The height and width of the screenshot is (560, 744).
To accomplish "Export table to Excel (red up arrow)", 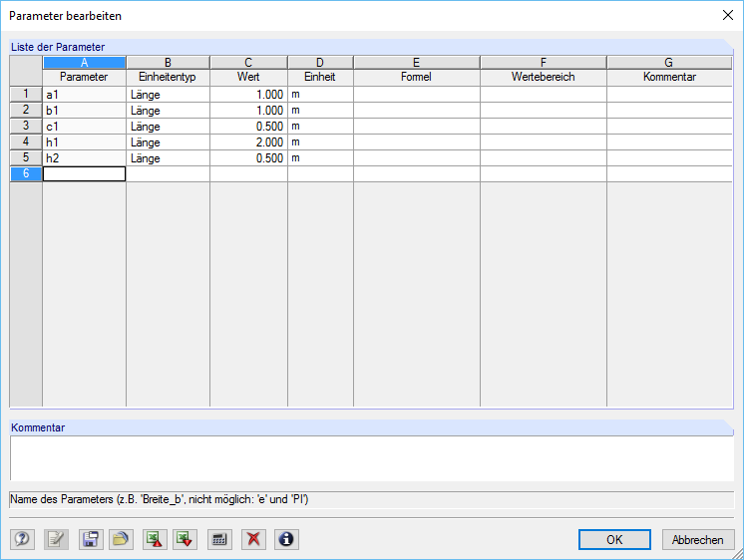I will [x=156, y=539].
